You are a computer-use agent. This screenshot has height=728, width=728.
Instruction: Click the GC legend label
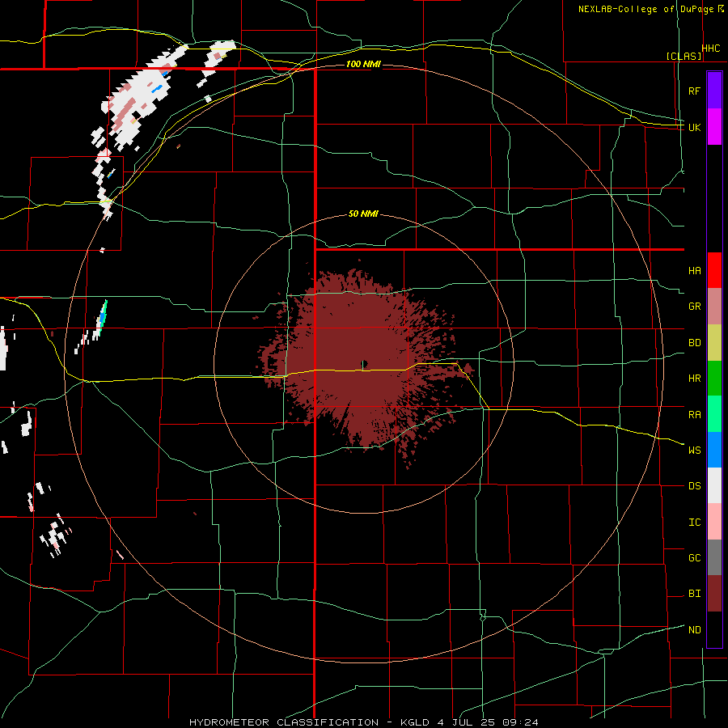coord(694,558)
